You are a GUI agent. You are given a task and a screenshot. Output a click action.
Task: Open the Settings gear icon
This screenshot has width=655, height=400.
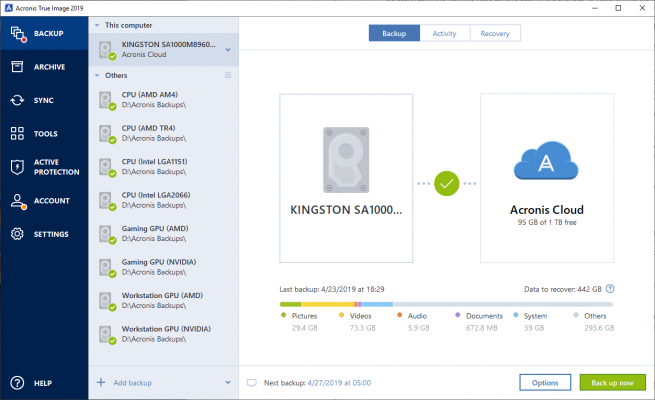click(x=17, y=234)
